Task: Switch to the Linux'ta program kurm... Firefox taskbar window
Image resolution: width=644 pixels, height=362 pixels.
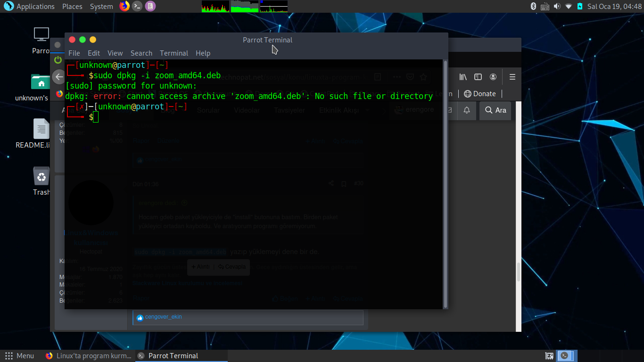Action: [x=89, y=356]
